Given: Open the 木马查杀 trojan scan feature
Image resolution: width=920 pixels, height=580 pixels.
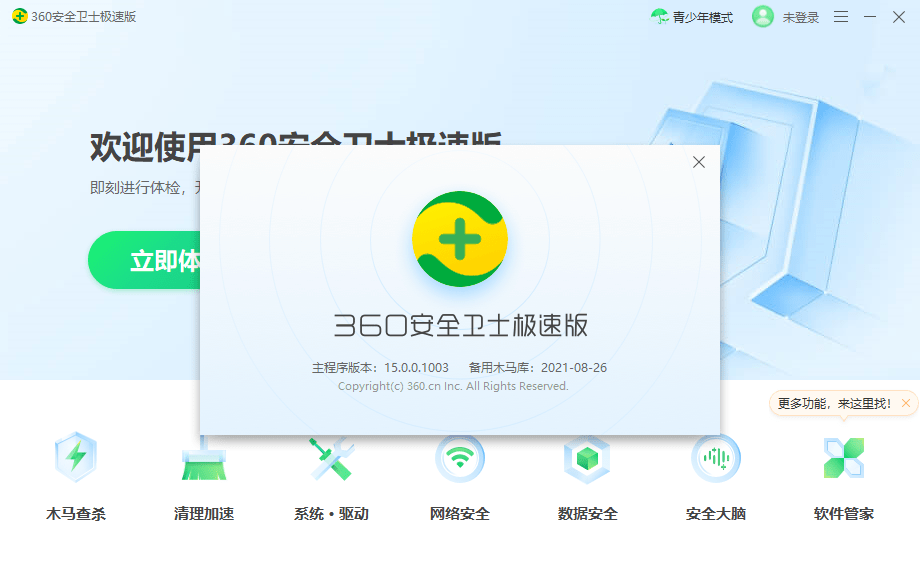Looking at the screenshot, I should 75,480.
